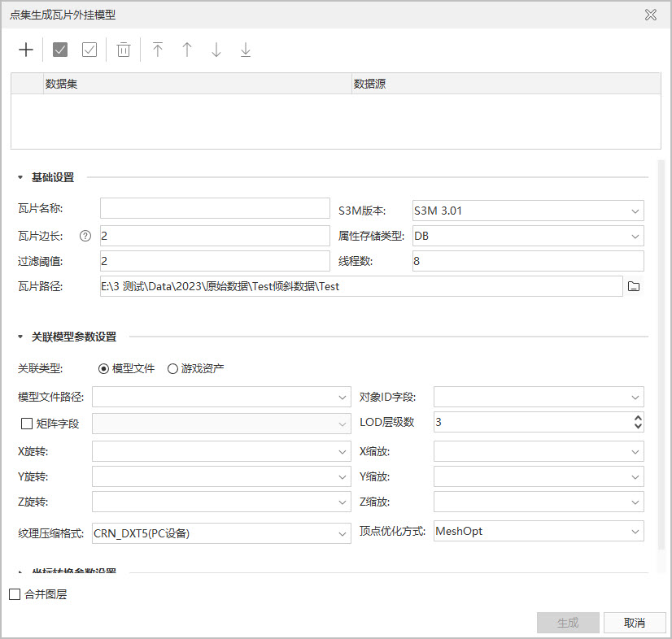672x639 pixels.
Task: Click the move up arrow icon
Action: [187, 50]
